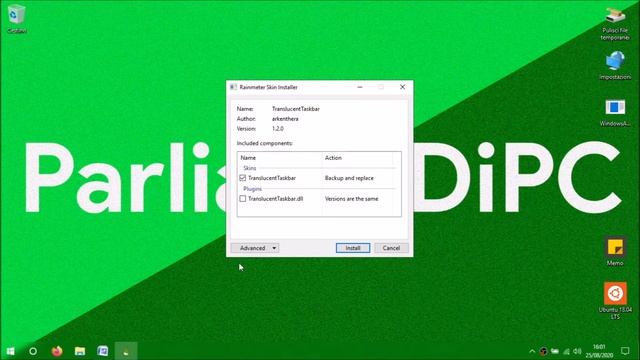Click the 'Versions are the same' action text
Viewport: 640px width, 360px height.
[x=351, y=199]
